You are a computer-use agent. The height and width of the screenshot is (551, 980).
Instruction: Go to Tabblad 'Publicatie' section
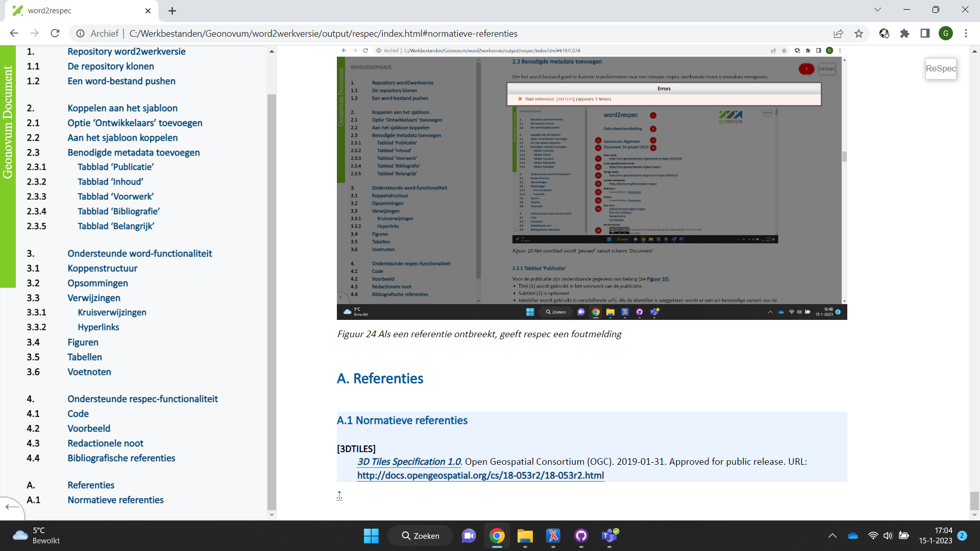[115, 167]
